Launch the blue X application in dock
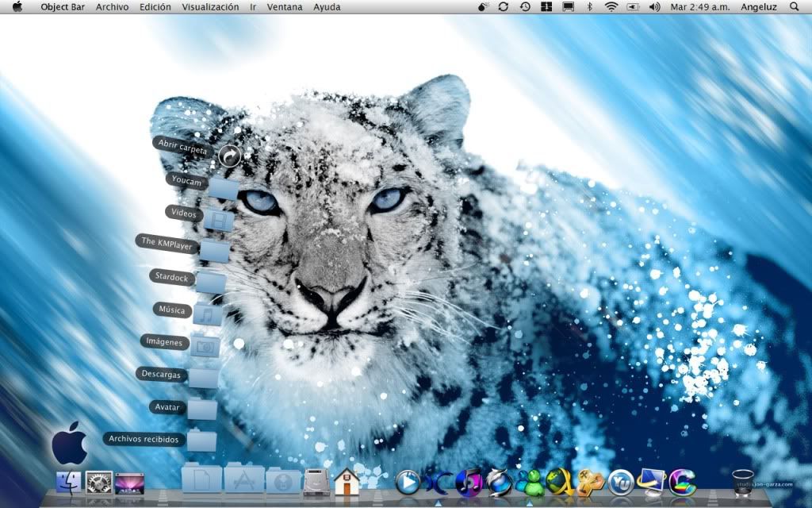This screenshot has width=812, height=508. [x=438, y=483]
